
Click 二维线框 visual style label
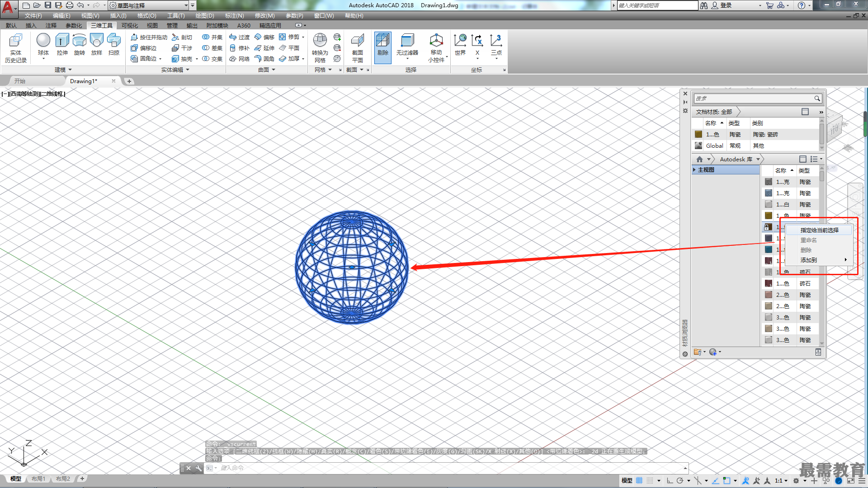point(52,94)
